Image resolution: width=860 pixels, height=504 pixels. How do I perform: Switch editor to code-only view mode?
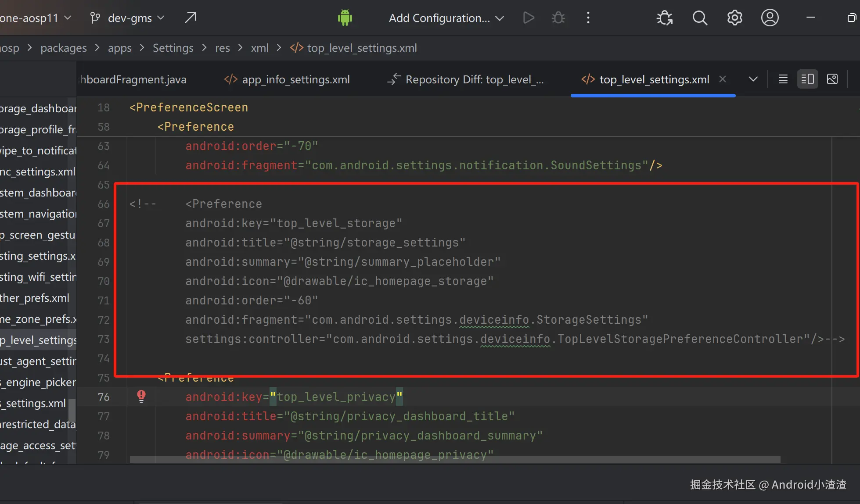click(x=783, y=79)
